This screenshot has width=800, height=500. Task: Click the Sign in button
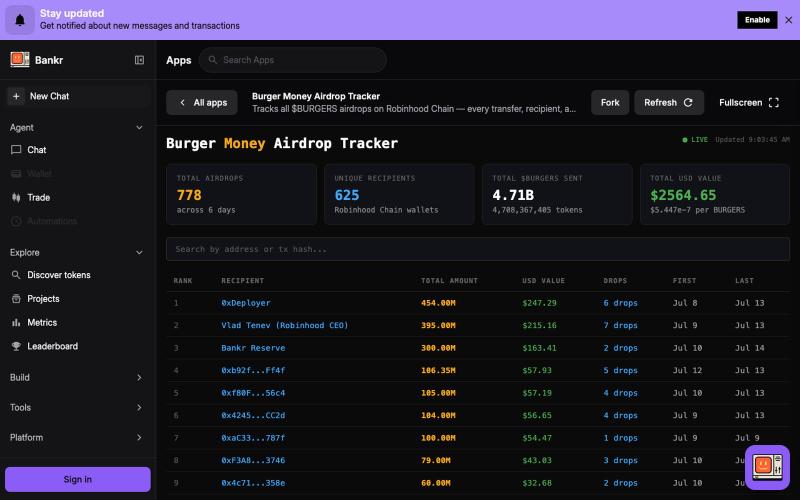pyautogui.click(x=78, y=479)
